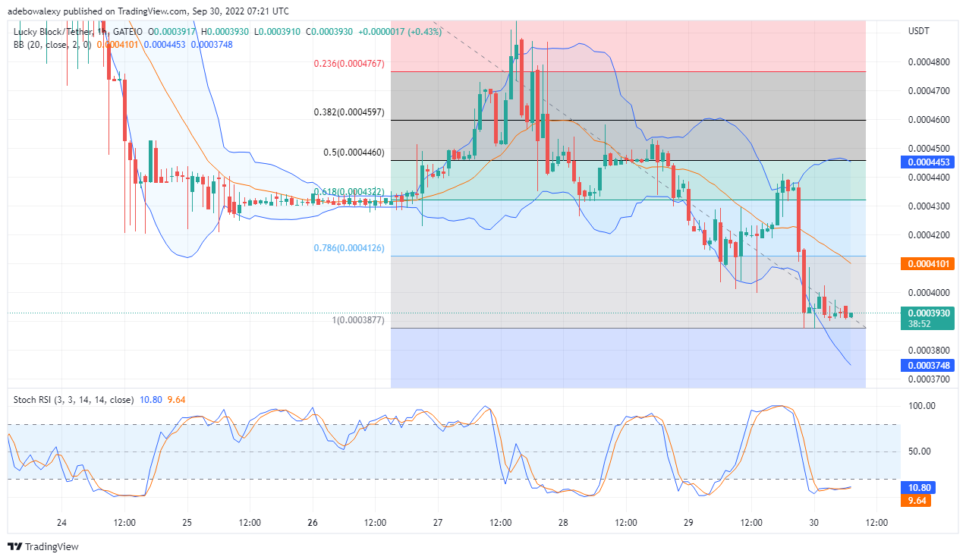Click the 0.0004700 price axis label
The height and width of the screenshot is (560, 966).
tap(929, 91)
